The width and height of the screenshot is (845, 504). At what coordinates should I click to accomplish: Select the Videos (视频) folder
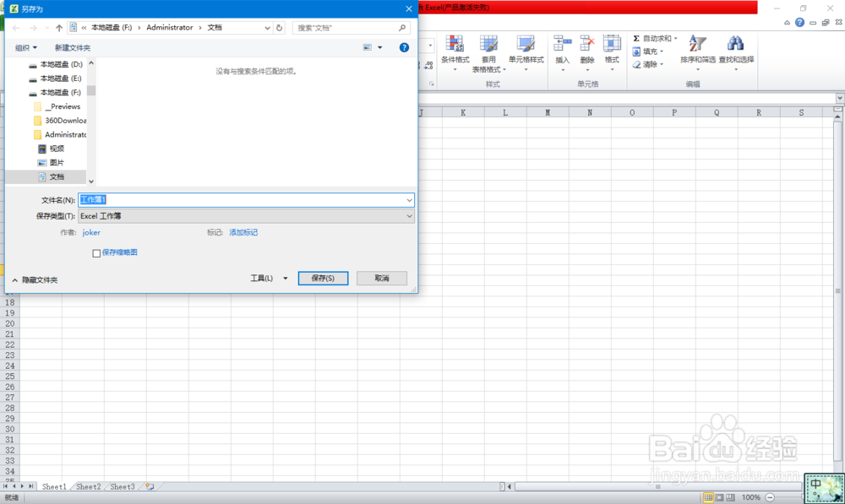coord(52,148)
